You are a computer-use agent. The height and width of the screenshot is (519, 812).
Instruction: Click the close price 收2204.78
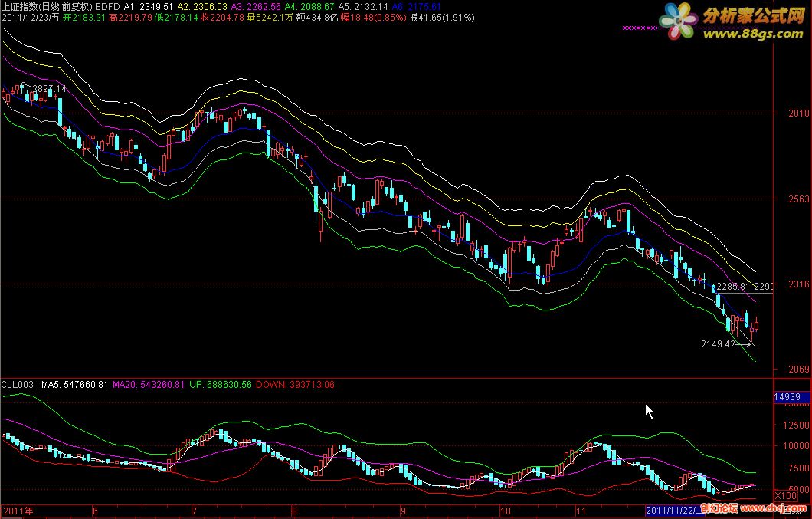pyautogui.click(x=222, y=18)
